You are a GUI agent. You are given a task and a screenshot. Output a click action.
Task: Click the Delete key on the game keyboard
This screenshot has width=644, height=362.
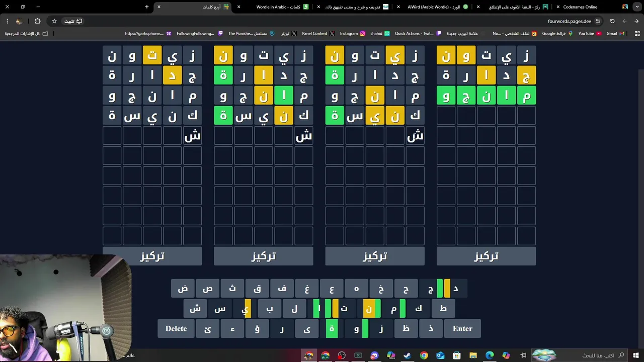click(x=176, y=329)
